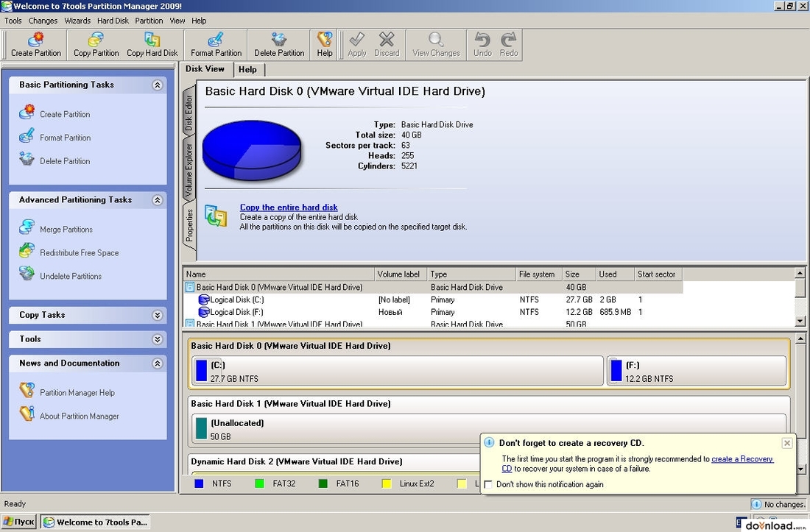The width and height of the screenshot is (810, 532).
Task: Click the Format Partition toolbar icon
Action: tap(216, 40)
